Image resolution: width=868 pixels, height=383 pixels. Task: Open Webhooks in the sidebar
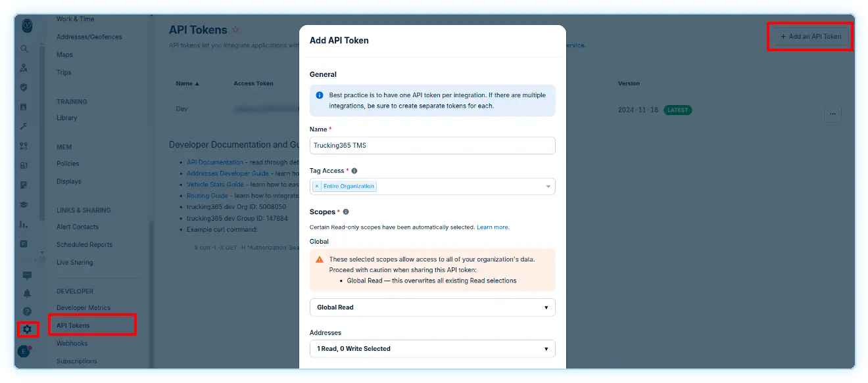[x=72, y=343]
